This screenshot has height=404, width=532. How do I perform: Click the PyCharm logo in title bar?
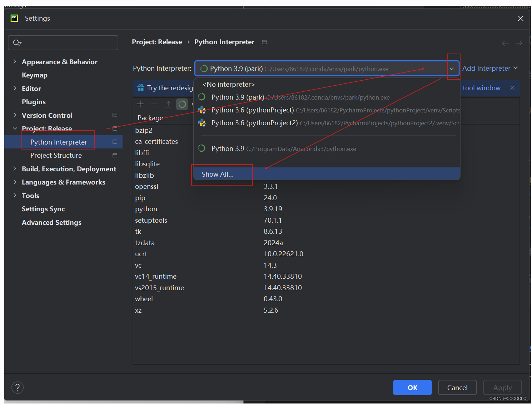[14, 18]
